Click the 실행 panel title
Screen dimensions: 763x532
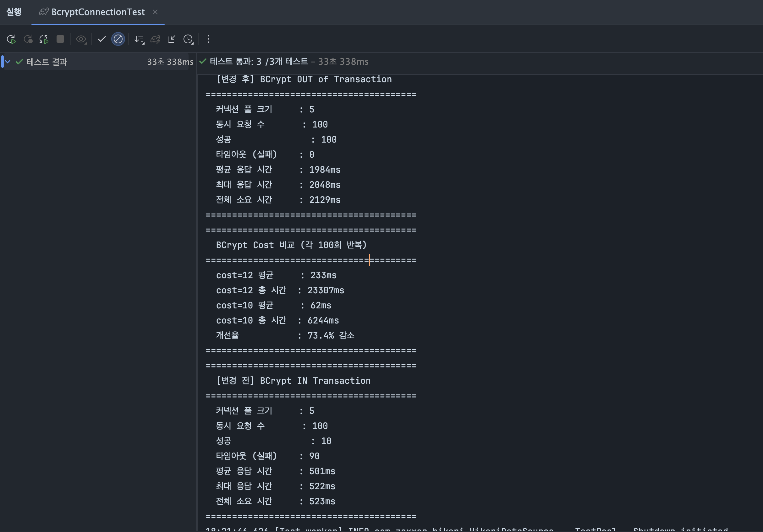coord(14,12)
